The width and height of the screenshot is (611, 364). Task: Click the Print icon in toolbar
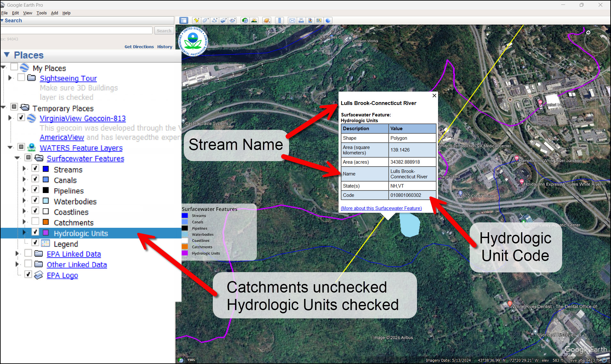coord(301,20)
